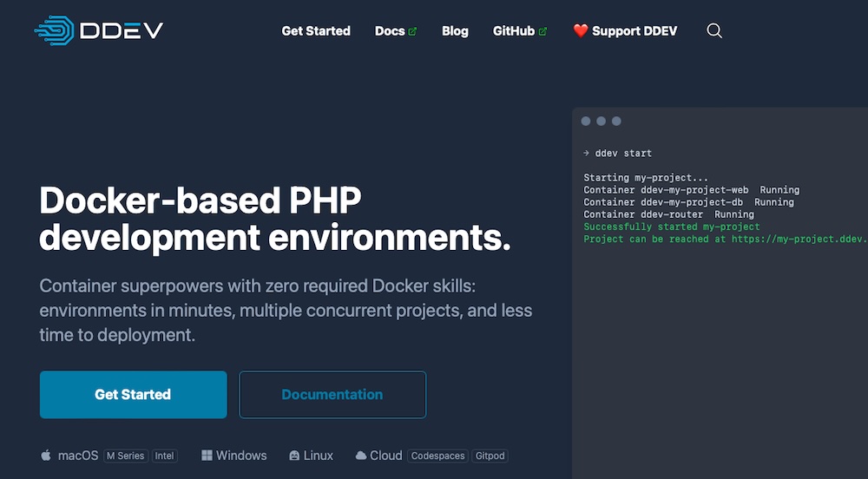Click 'Container ddev-router Running' line
Viewport: 868px width, 479px height.
668,214
